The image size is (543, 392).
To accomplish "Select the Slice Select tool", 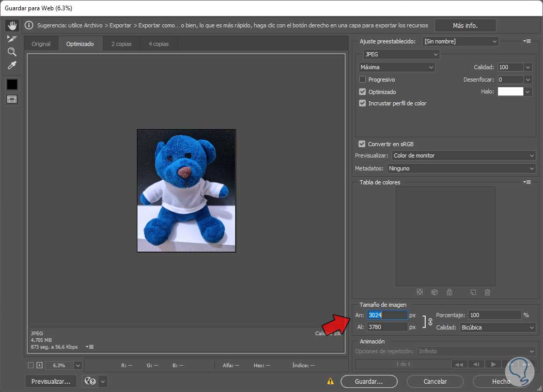I will click(x=12, y=39).
